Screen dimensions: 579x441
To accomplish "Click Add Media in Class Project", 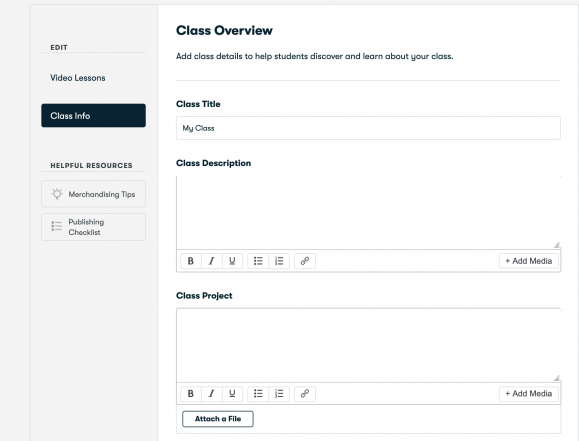I will (529, 394).
